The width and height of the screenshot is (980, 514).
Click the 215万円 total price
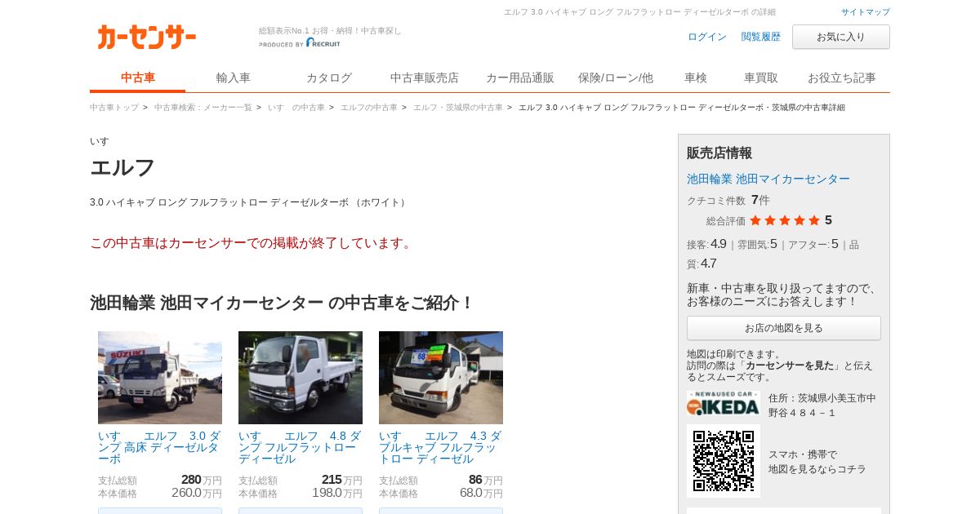click(341, 480)
